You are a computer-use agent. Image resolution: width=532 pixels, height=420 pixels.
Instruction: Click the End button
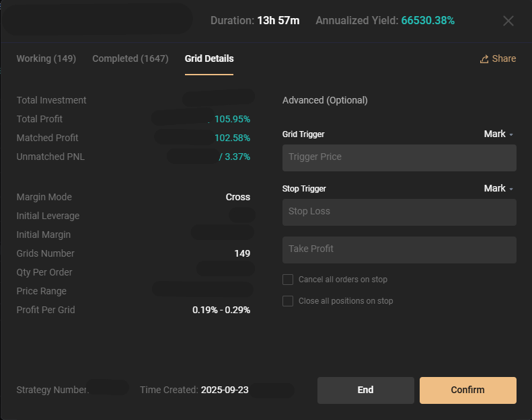coord(366,390)
